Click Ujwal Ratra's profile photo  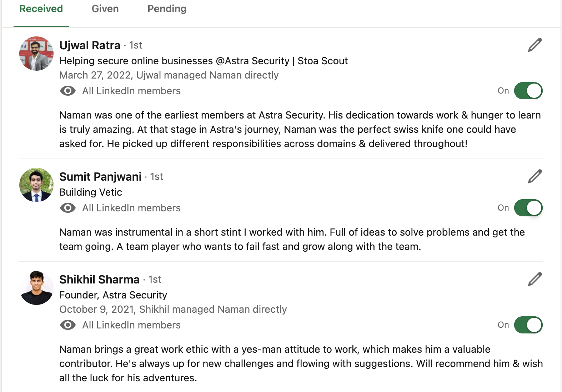(x=36, y=54)
